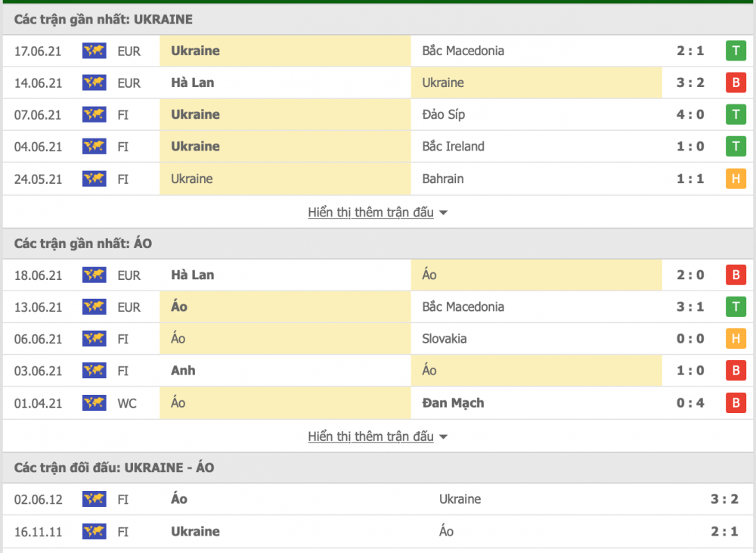Click flag icon in Slovakia match row

tap(94, 339)
